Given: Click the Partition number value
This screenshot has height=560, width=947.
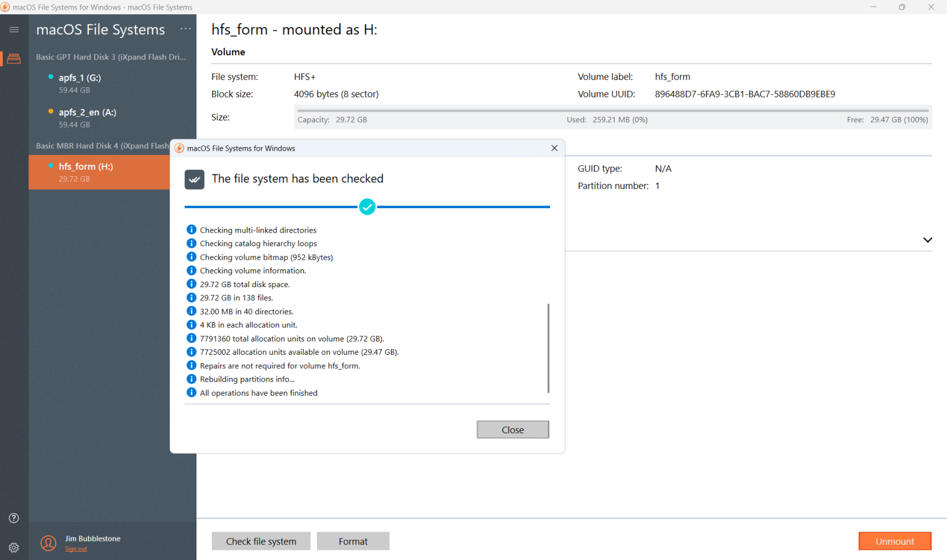Looking at the screenshot, I should 657,186.
